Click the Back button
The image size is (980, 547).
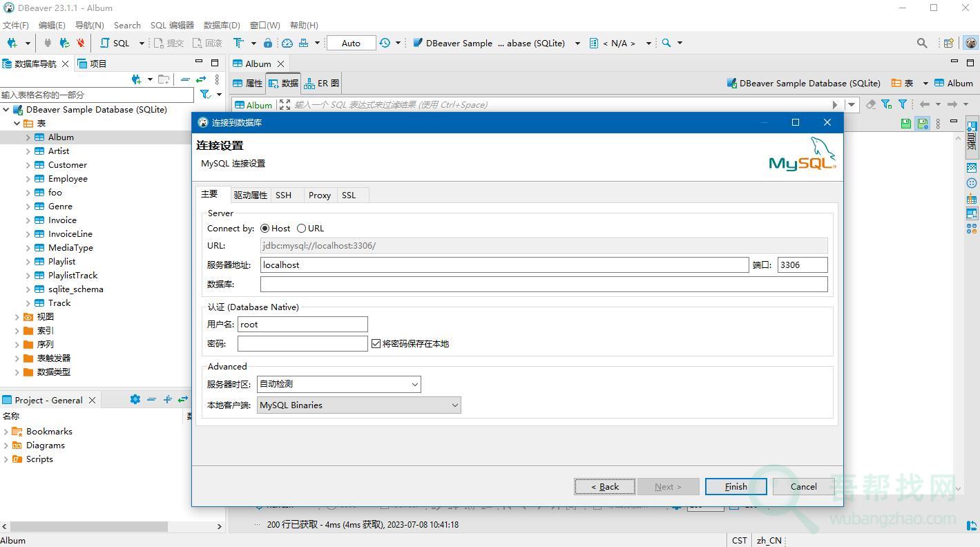tap(605, 486)
